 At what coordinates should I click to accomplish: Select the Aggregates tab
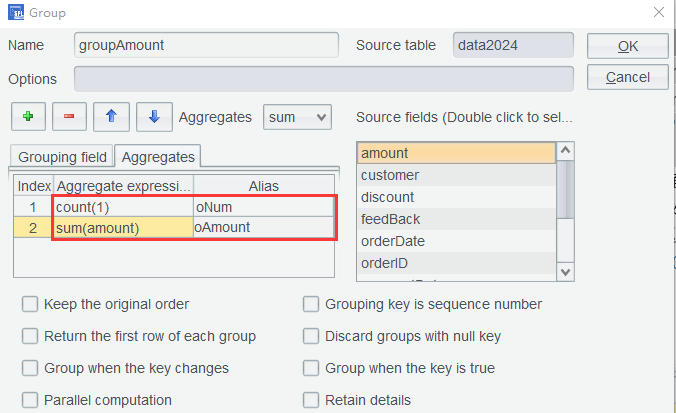[x=158, y=157]
